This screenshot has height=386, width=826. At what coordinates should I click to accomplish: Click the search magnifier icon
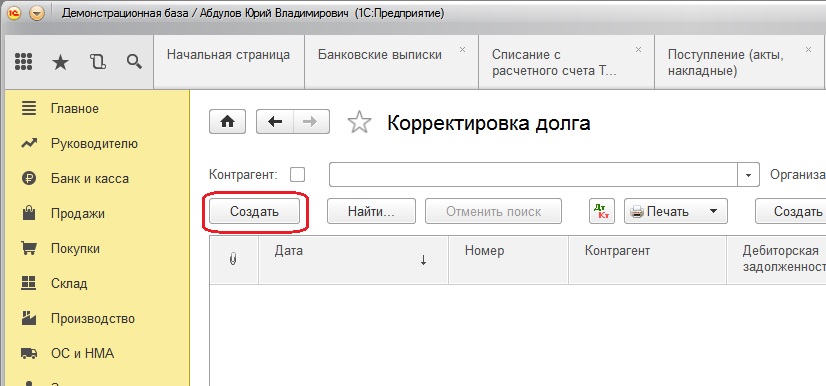134,62
